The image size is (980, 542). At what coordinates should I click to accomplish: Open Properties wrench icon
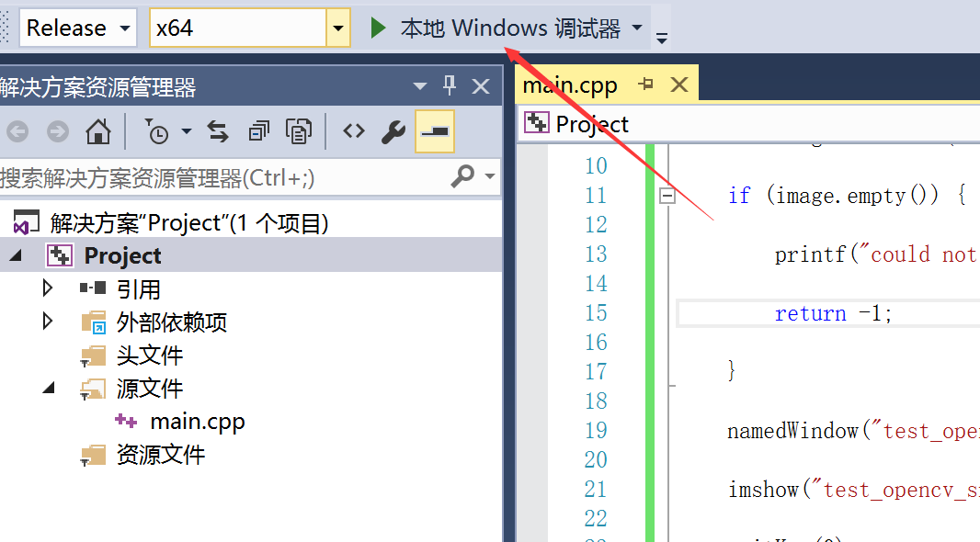point(393,131)
